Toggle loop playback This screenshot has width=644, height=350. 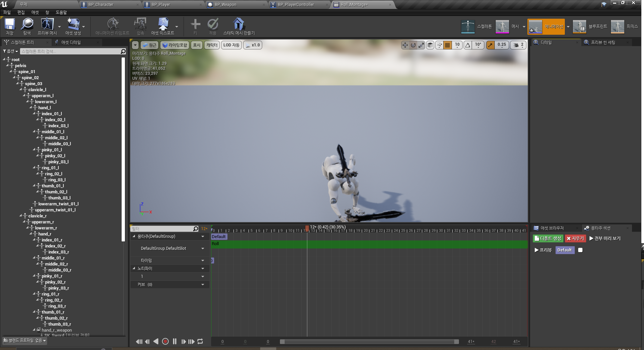tap(200, 341)
